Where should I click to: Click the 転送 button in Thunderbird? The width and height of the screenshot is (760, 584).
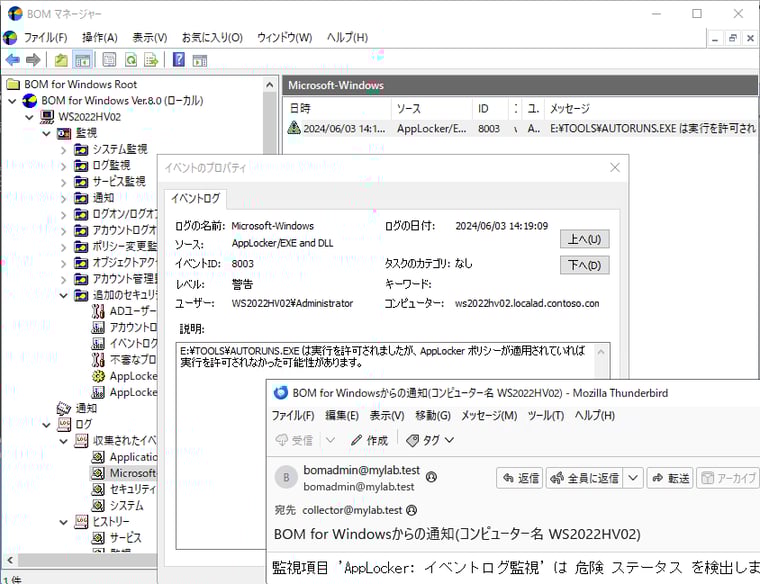[670, 478]
